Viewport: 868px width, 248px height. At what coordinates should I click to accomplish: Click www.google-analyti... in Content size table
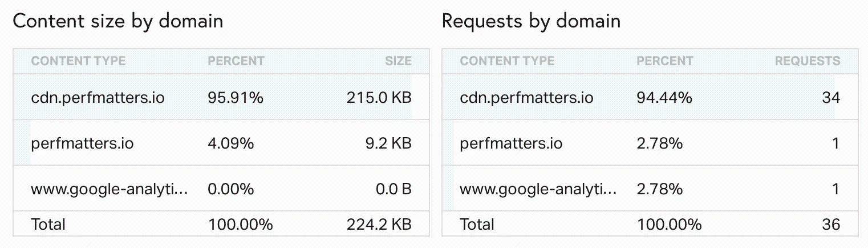(109, 189)
